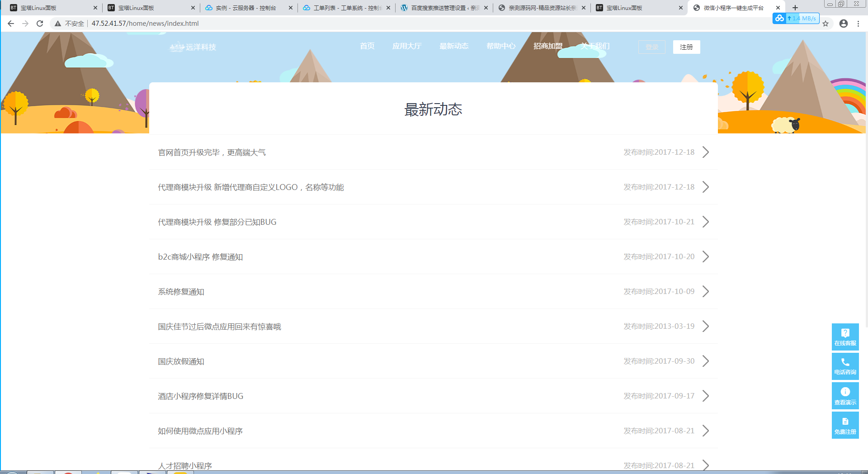Click the not-secure warning icon in address bar

pyautogui.click(x=58, y=24)
